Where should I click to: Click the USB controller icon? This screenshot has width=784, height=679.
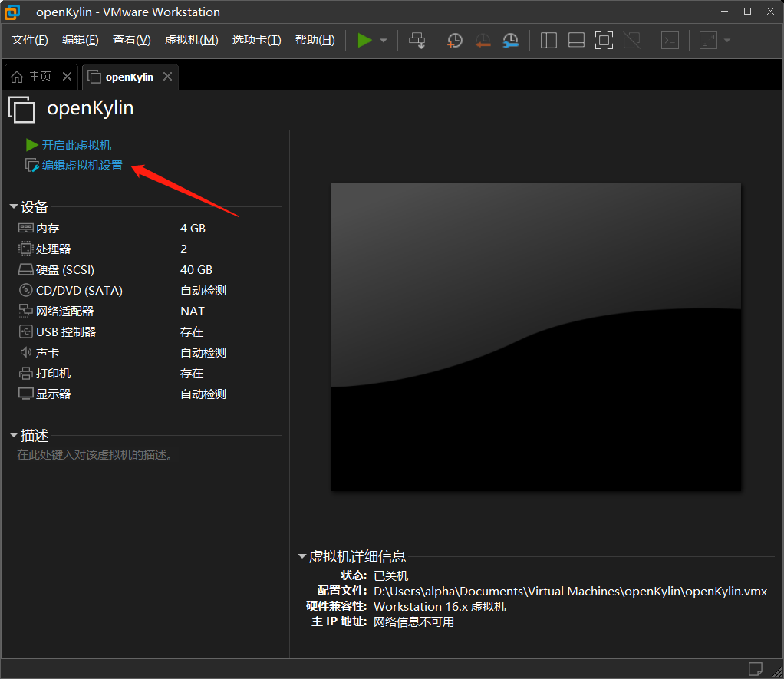(x=25, y=331)
